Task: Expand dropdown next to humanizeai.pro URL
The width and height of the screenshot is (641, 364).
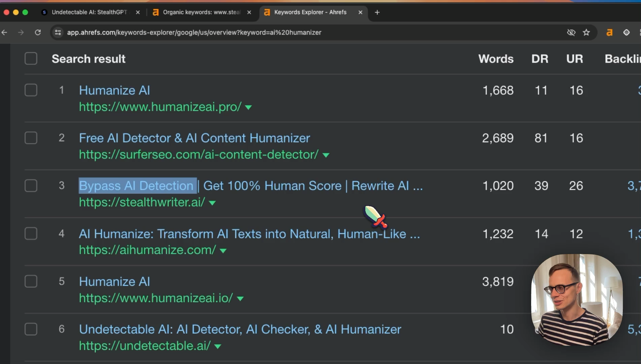Action: (x=248, y=108)
